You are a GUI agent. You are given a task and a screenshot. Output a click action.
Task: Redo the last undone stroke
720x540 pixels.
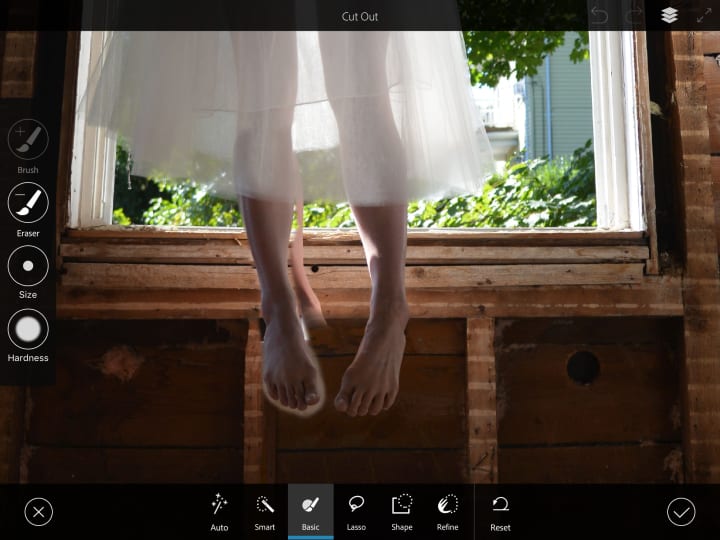634,16
